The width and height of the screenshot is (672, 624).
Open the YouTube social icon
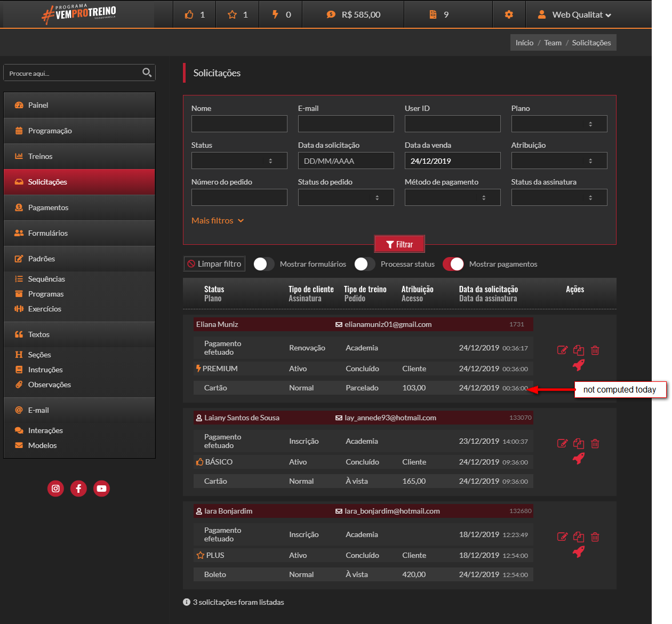[x=101, y=489]
